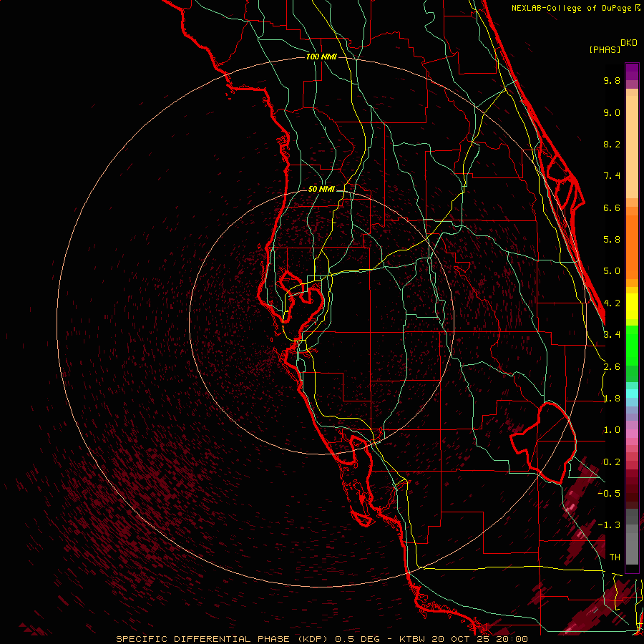644x644 pixels.
Task: Click the 6.6 legend value
Action: coord(612,208)
